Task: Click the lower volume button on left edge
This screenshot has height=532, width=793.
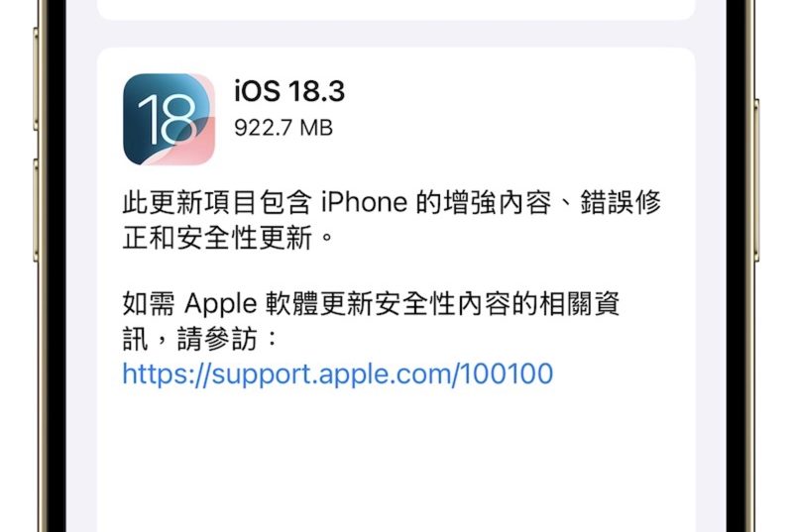Action: (36, 210)
